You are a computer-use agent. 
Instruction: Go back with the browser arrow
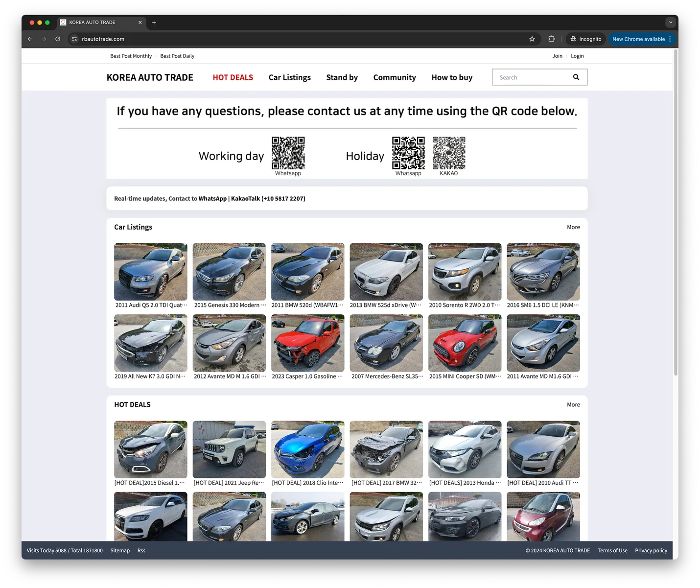(30, 39)
